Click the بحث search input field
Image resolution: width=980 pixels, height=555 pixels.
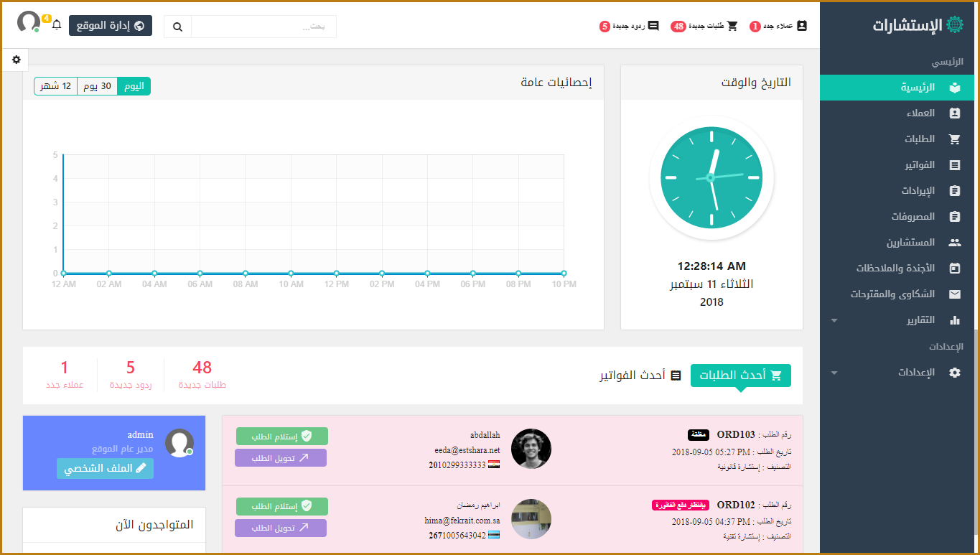tap(263, 27)
